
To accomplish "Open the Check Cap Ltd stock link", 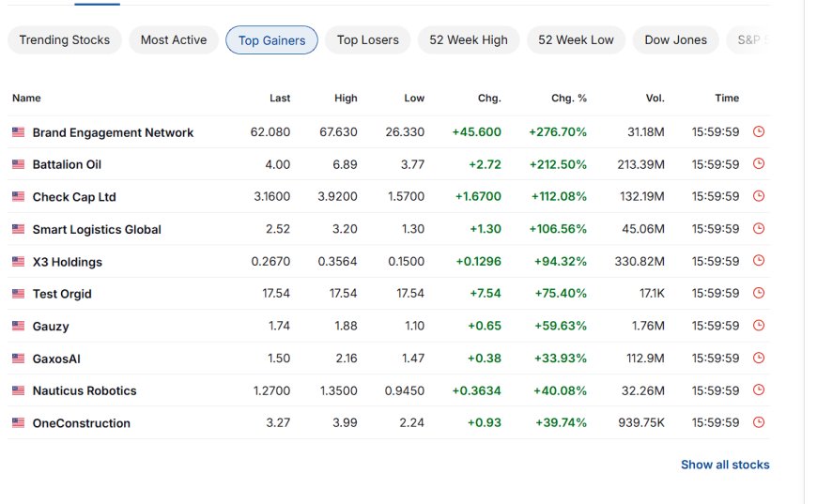I will click(74, 197).
